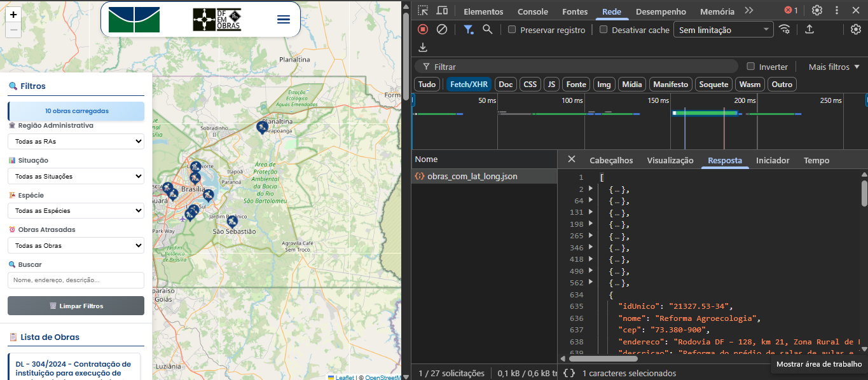Switch to the Console tab
The image size is (868, 380).
click(x=533, y=11)
